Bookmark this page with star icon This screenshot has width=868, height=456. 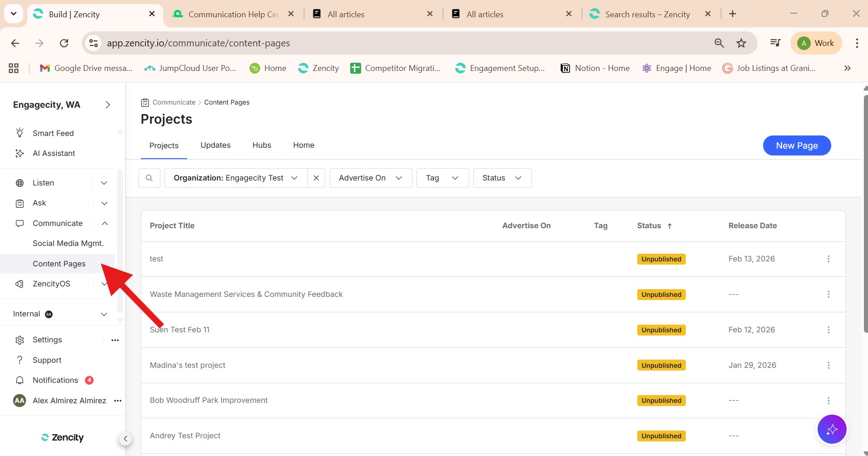[x=741, y=43]
